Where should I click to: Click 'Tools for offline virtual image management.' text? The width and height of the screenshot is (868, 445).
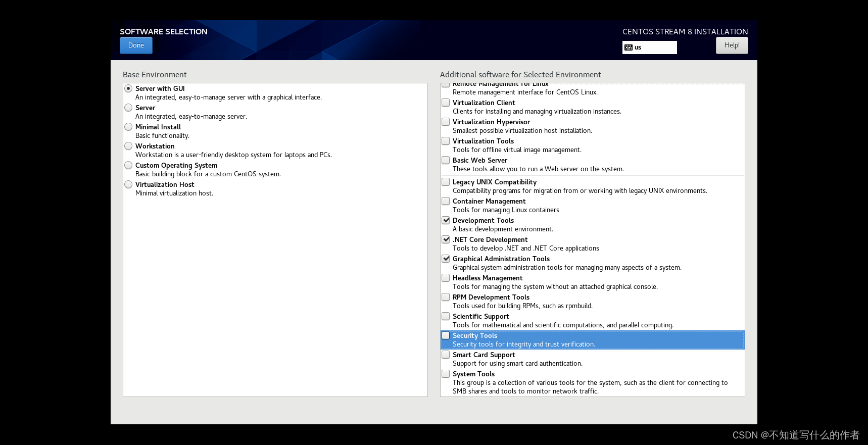tap(517, 150)
